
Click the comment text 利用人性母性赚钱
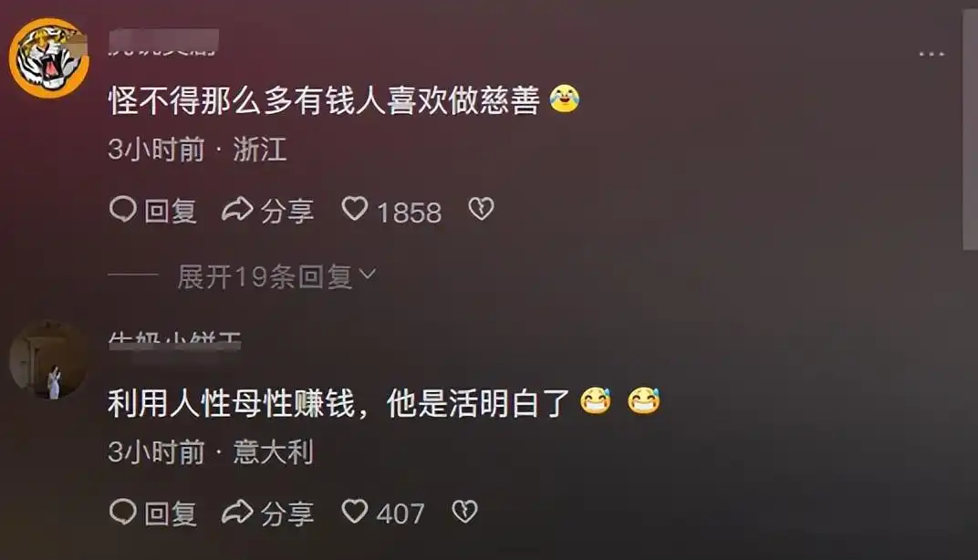pyautogui.click(x=232, y=403)
